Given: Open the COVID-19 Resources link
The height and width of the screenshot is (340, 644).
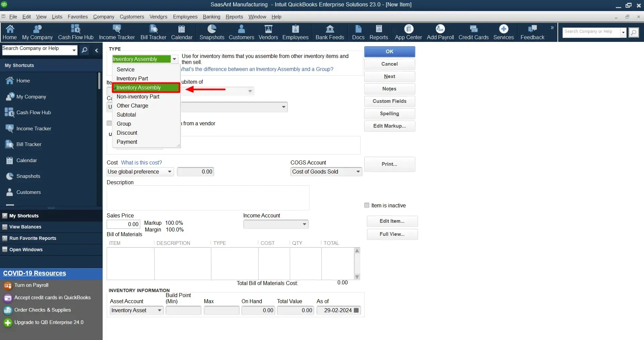Looking at the screenshot, I should [x=35, y=273].
